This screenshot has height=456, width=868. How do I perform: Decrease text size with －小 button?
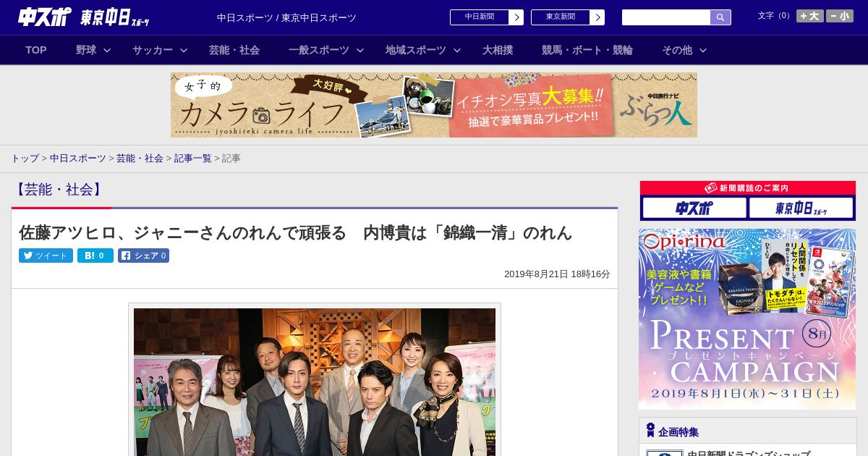(x=840, y=16)
